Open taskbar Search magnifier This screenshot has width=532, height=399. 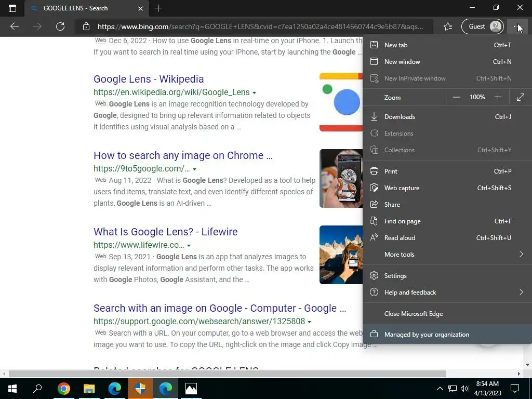(x=37, y=389)
